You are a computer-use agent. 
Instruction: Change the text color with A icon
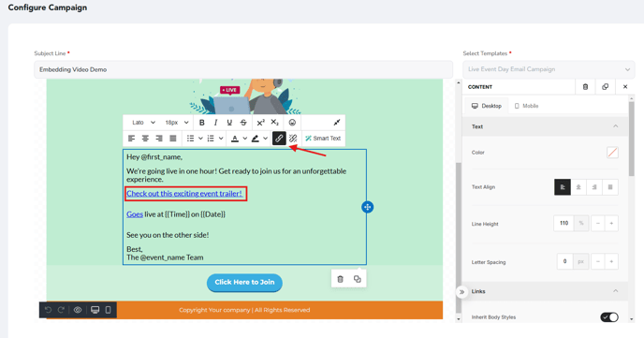(235, 139)
